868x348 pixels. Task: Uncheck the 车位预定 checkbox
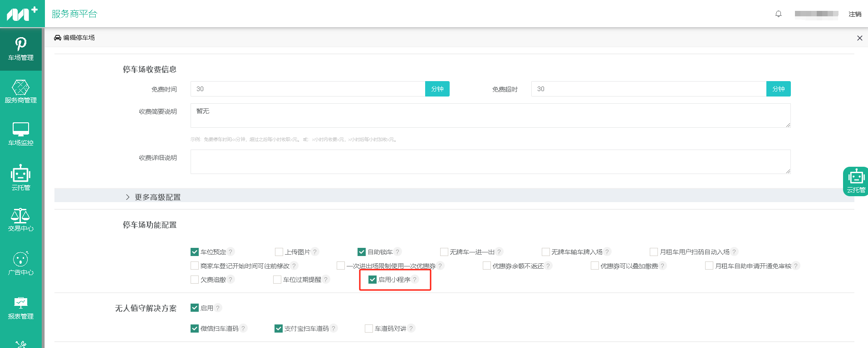click(x=195, y=252)
